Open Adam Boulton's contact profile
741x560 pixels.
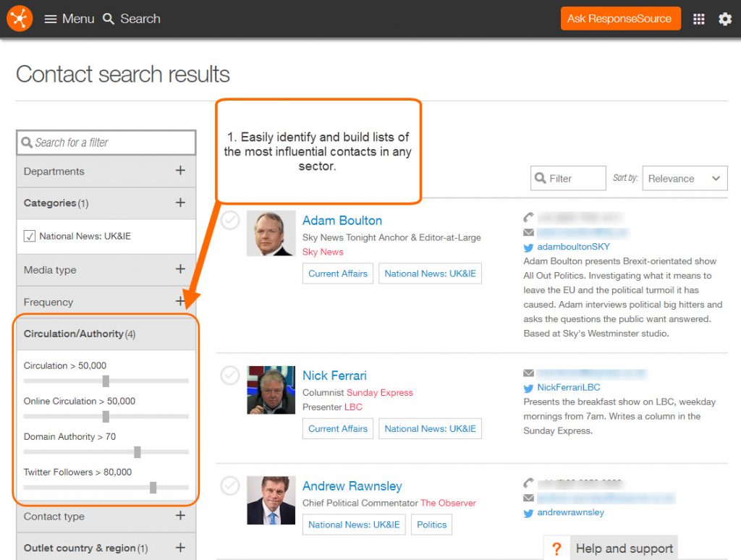[342, 220]
